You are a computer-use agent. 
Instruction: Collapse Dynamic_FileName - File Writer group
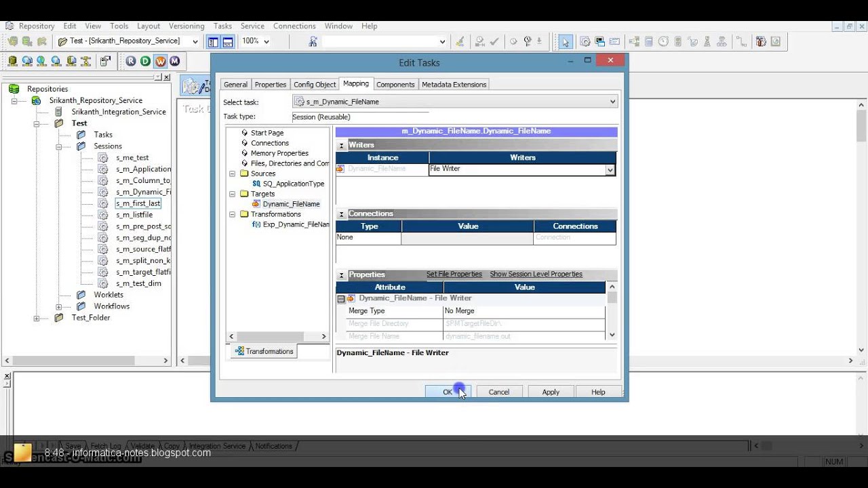pyautogui.click(x=341, y=299)
